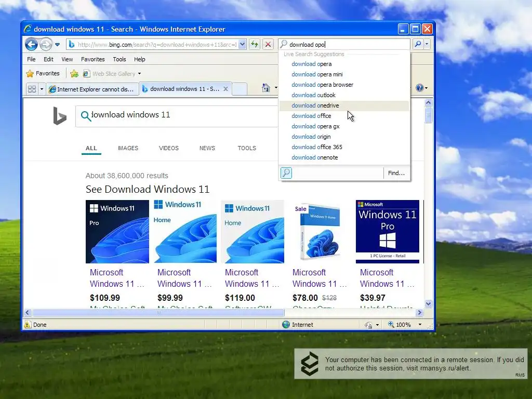The image size is (532, 399).
Task: Open Sale Windows 11 box thumbnail
Action: (x=320, y=232)
